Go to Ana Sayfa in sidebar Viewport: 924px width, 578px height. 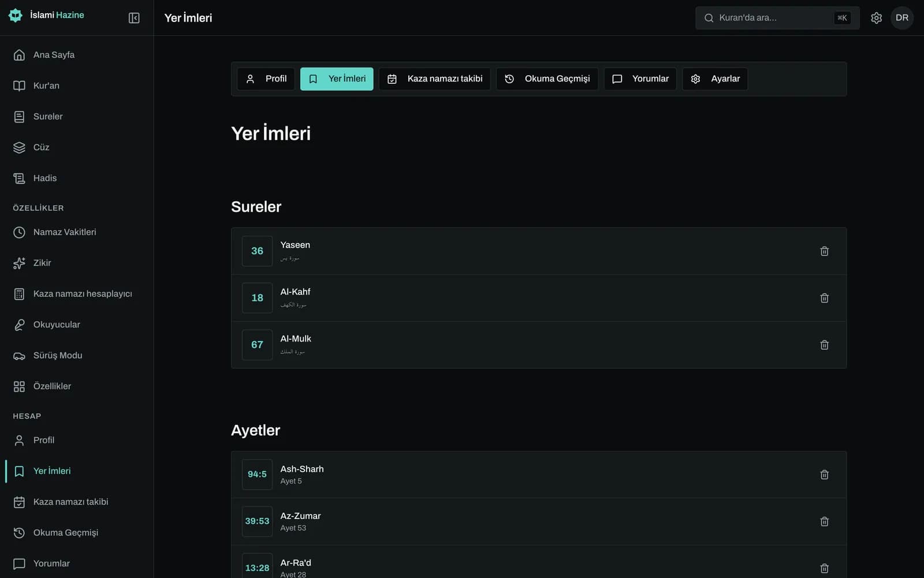pyautogui.click(x=77, y=55)
